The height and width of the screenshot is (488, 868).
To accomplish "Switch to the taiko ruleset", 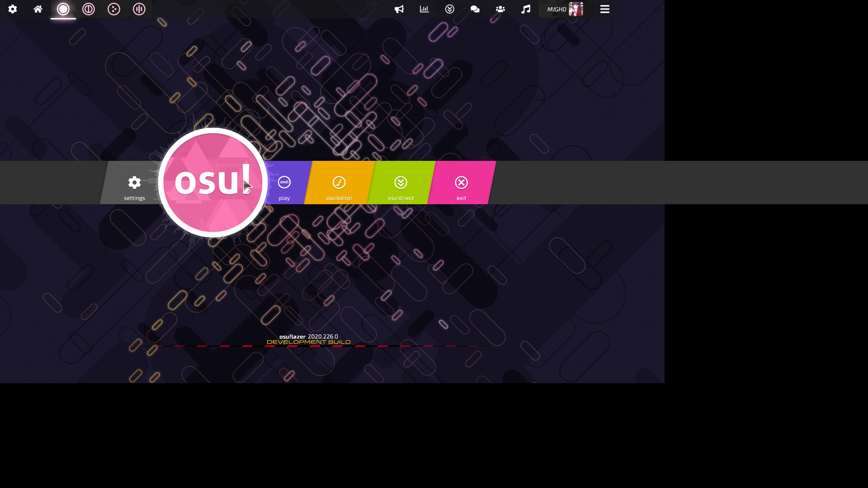I will [x=89, y=9].
